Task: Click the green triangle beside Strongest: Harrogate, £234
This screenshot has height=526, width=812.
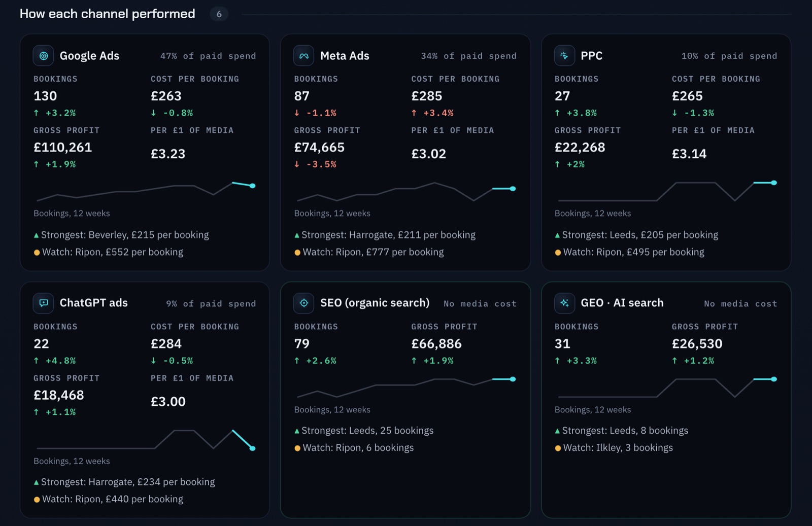Action: pyautogui.click(x=36, y=482)
